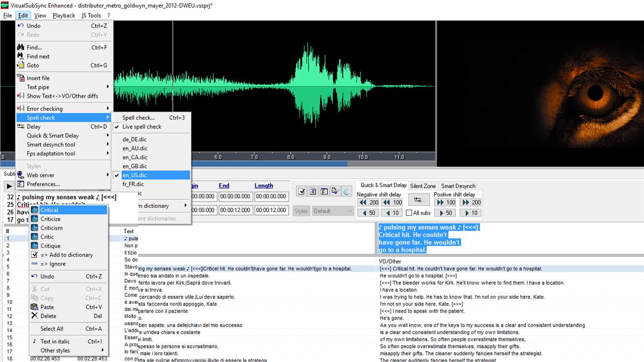Image resolution: width=644 pixels, height=362 pixels.
Task: Click the Goto icon in Edit menu
Action: 21,65
